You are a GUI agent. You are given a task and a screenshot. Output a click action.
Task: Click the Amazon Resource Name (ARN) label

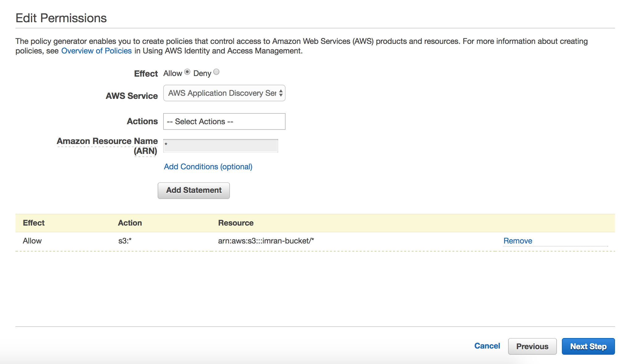107,146
